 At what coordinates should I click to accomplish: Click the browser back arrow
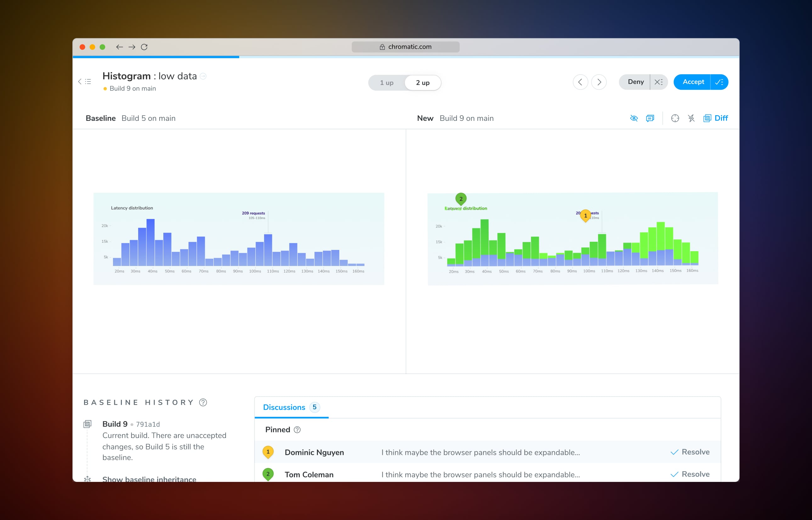(119, 47)
